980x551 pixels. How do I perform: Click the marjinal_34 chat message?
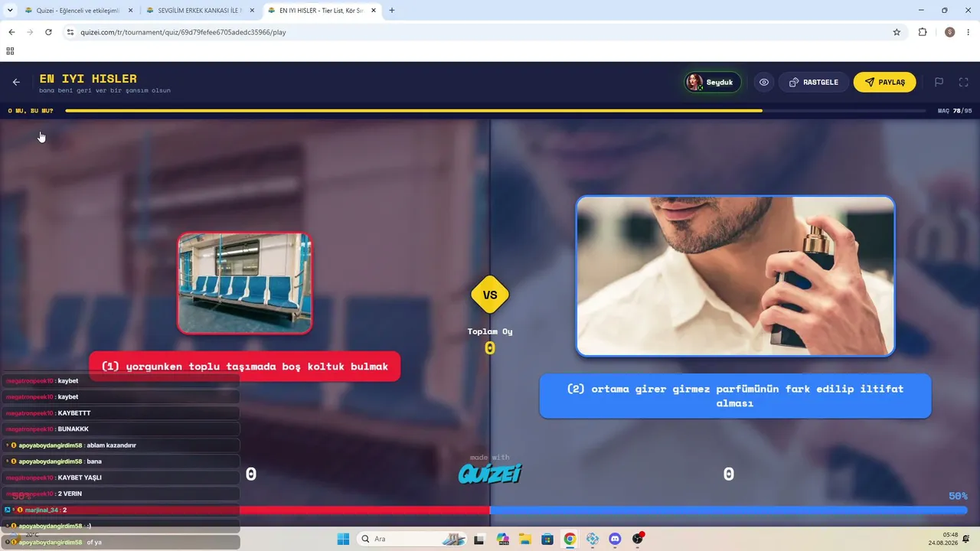coord(120,510)
